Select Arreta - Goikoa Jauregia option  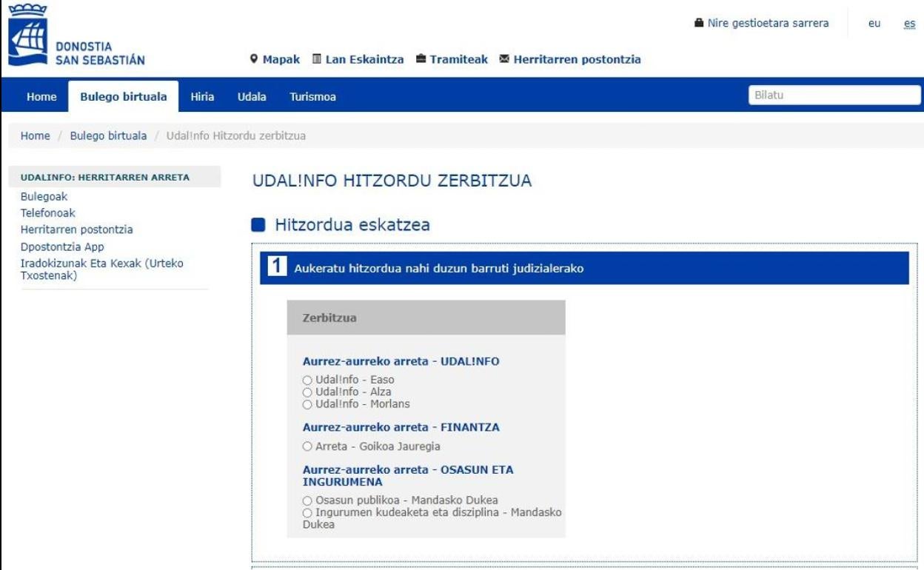(x=307, y=446)
